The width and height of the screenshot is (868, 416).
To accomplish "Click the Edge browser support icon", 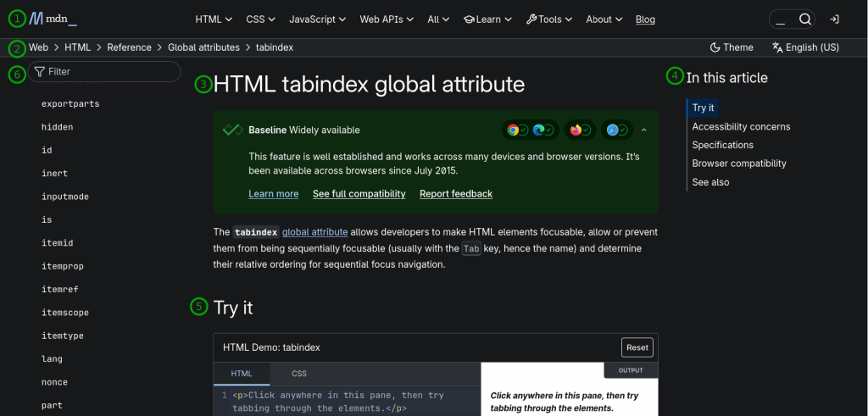I will tap(538, 130).
